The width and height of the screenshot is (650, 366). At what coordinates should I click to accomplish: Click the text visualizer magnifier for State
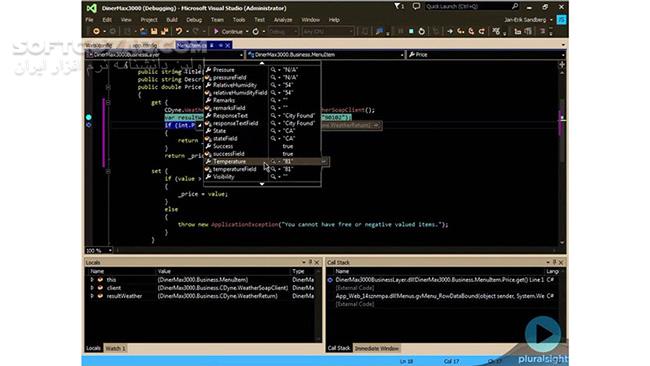click(x=273, y=131)
